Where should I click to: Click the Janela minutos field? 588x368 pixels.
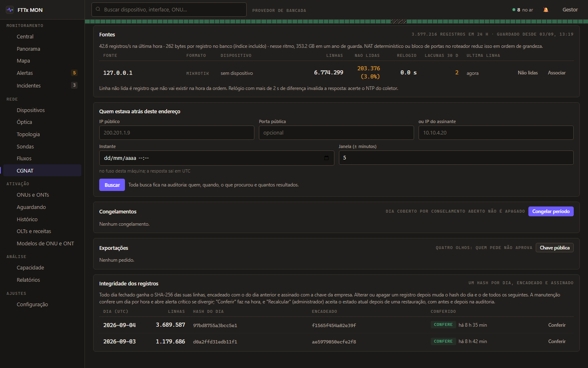click(x=456, y=158)
